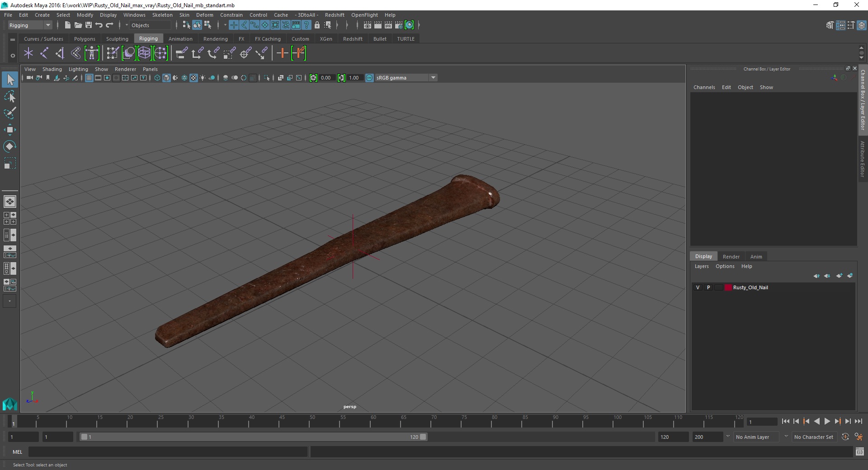The image size is (868, 470).
Task: Click range slider handle at 120
Action: click(x=423, y=437)
